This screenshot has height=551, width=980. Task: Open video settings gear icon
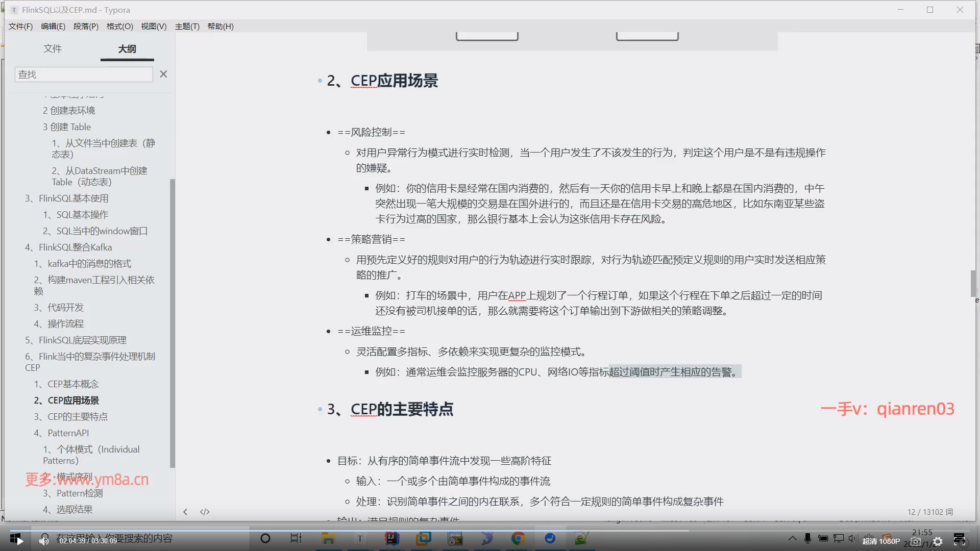[x=938, y=541]
